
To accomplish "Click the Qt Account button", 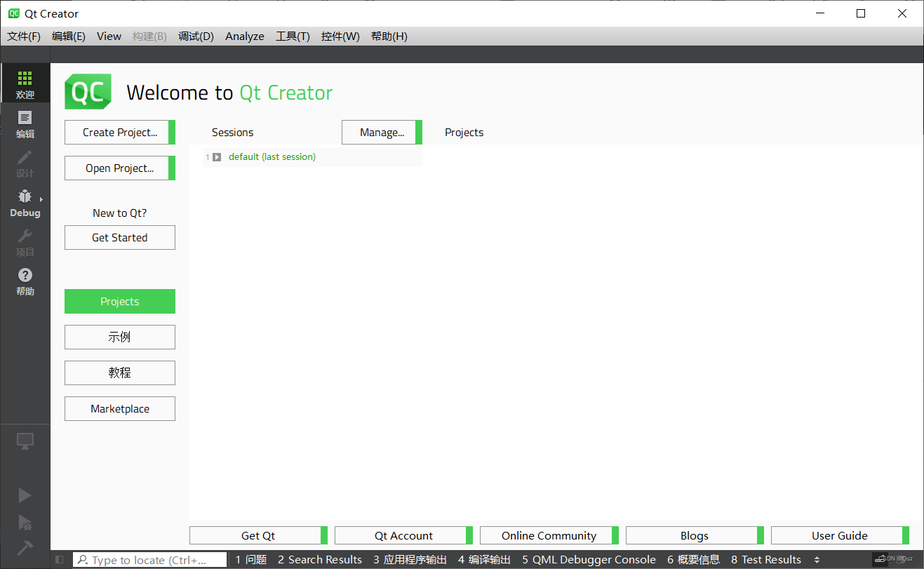I will pyautogui.click(x=403, y=535).
